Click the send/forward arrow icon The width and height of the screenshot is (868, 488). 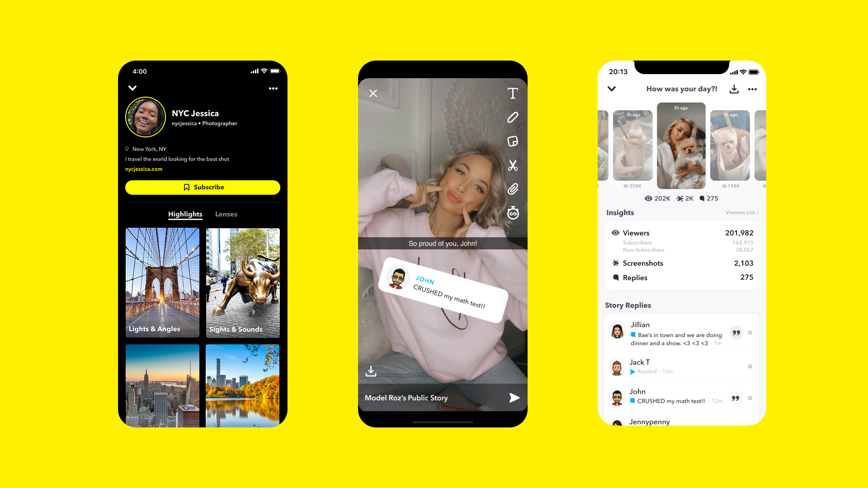[513, 398]
